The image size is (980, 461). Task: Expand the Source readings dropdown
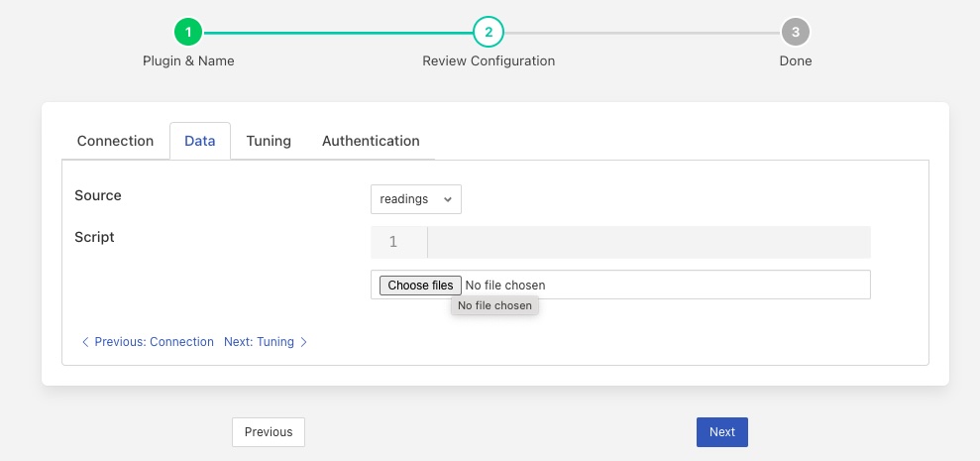[416, 199]
